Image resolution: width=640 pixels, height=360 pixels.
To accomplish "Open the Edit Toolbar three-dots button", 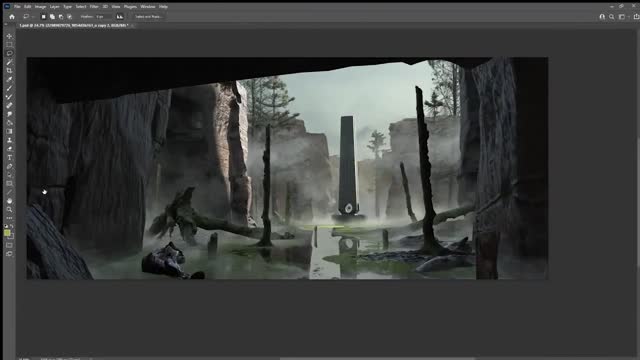I will pos(9,218).
